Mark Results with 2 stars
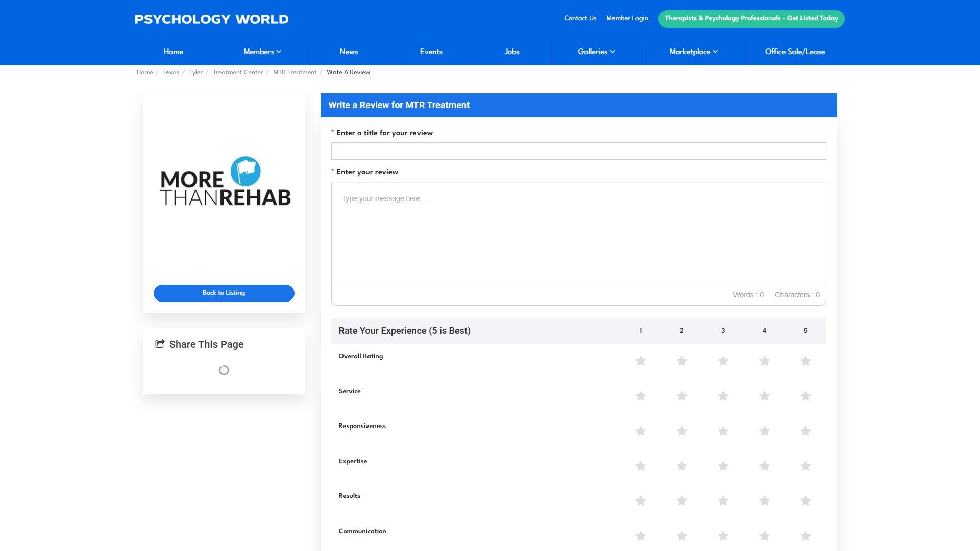This screenshot has width=980, height=551. click(x=682, y=501)
